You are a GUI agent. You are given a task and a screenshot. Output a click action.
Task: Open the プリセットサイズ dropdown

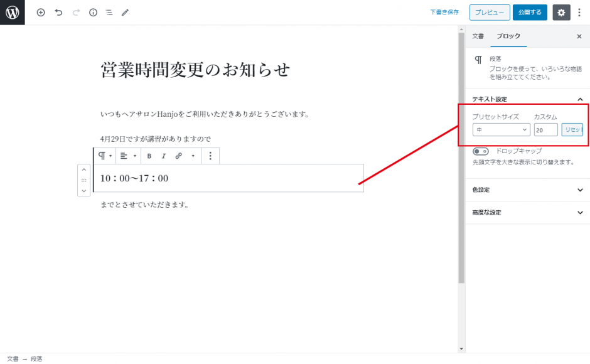pos(501,130)
